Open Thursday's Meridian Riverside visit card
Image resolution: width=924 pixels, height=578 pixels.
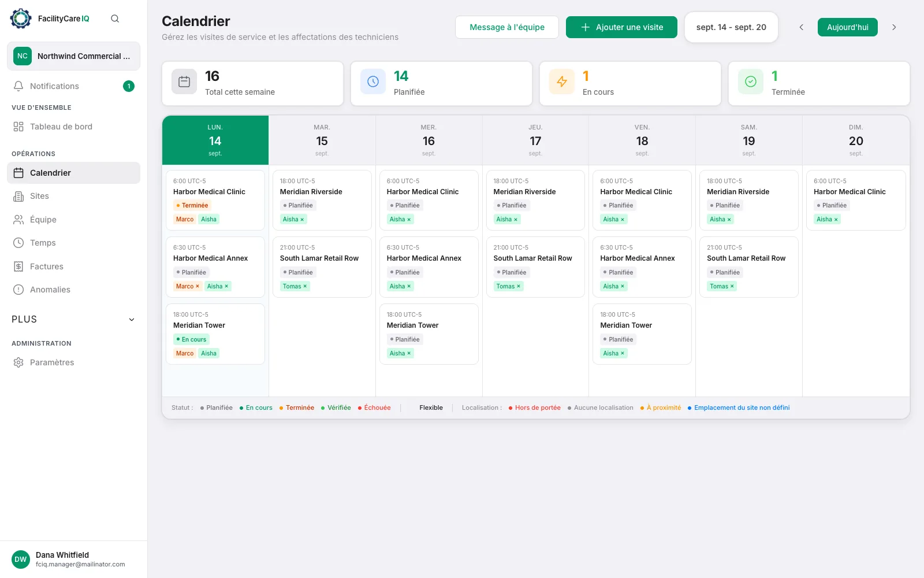point(535,200)
